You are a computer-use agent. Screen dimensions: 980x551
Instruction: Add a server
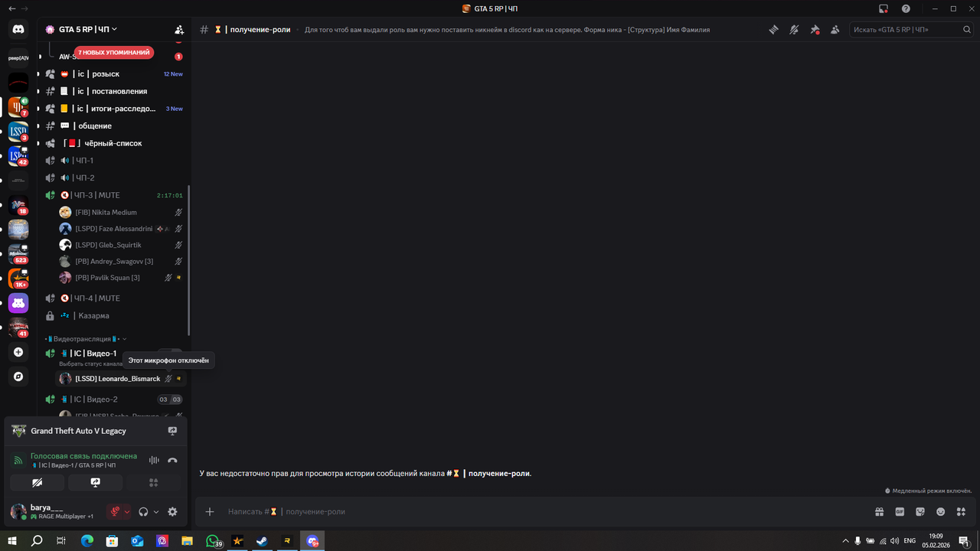point(18,353)
